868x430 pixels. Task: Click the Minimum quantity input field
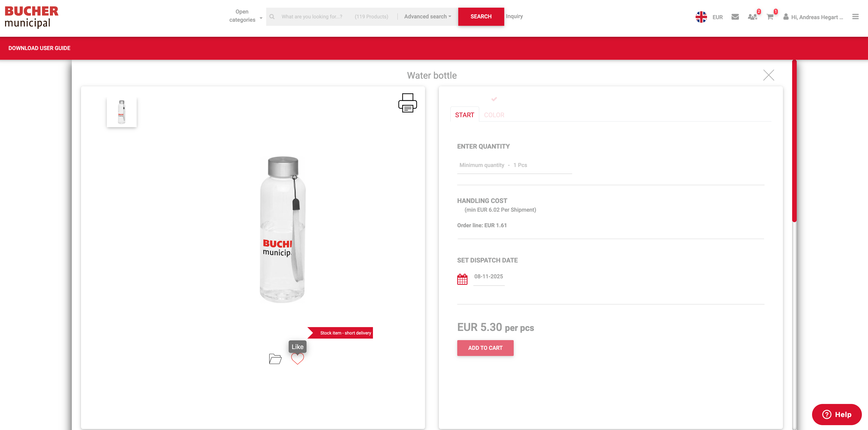pos(514,165)
